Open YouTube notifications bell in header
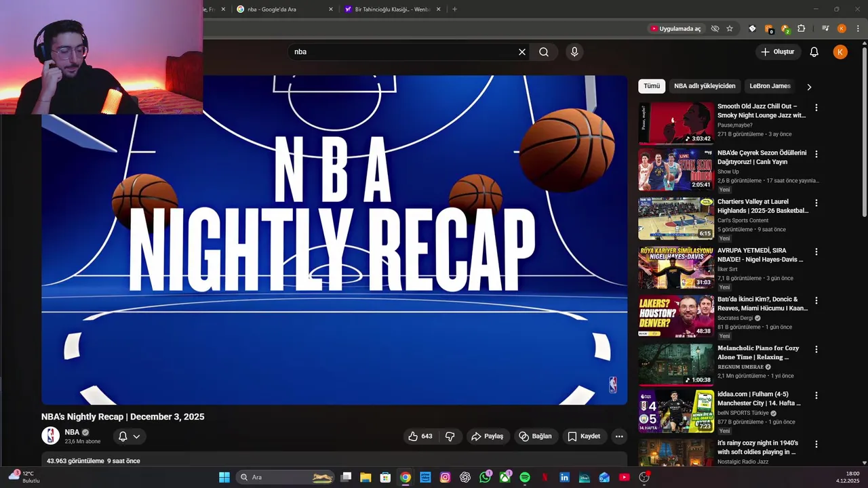The height and width of the screenshot is (488, 868). tap(814, 52)
